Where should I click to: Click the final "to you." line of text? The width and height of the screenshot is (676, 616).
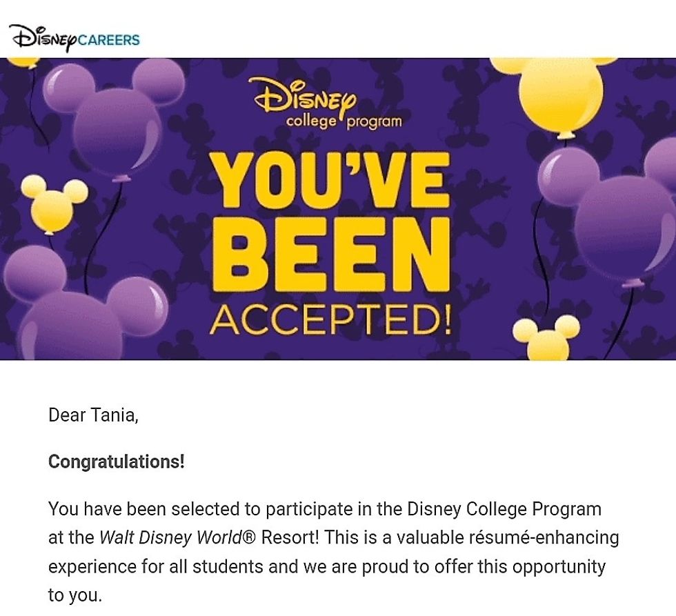click(74, 595)
